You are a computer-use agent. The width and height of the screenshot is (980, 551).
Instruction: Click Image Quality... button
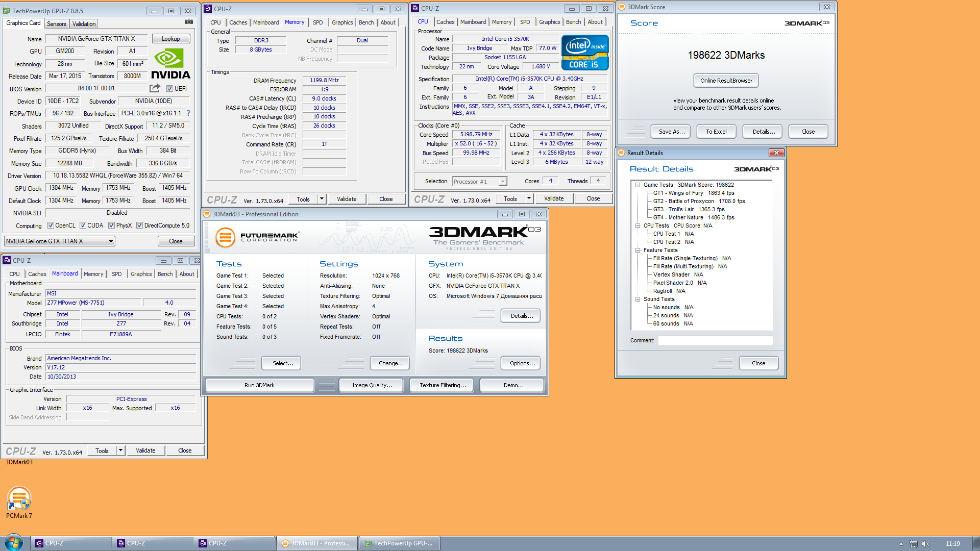pos(371,385)
